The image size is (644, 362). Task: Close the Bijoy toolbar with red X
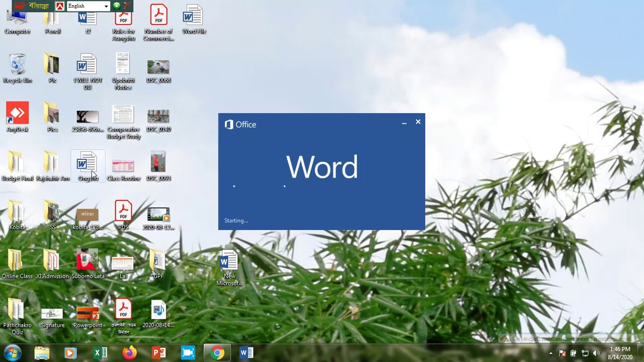(127, 6)
